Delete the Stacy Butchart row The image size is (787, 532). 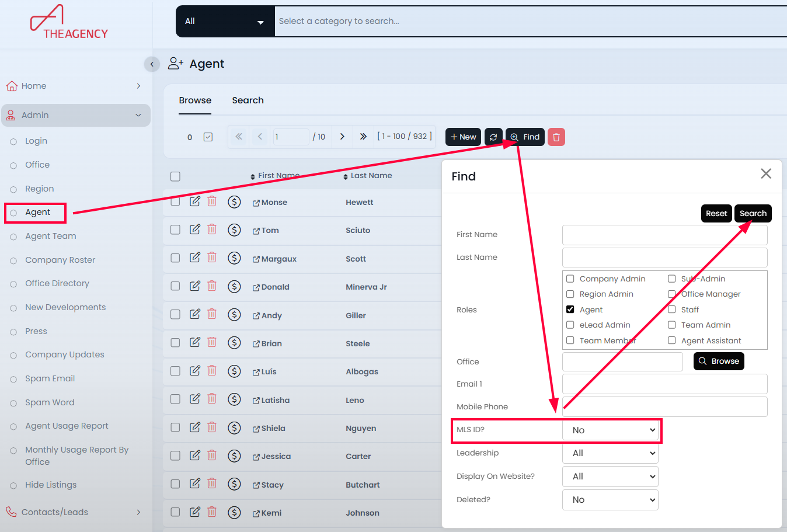[212, 484]
